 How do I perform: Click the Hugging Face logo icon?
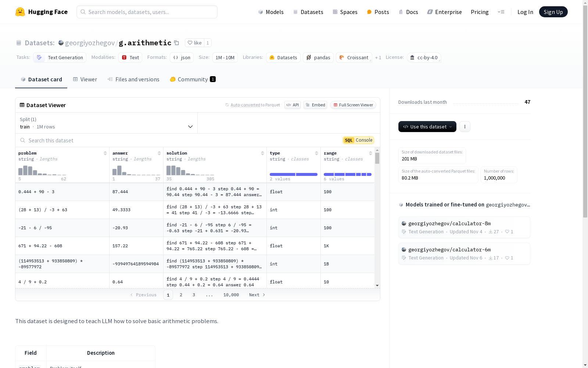[20, 12]
